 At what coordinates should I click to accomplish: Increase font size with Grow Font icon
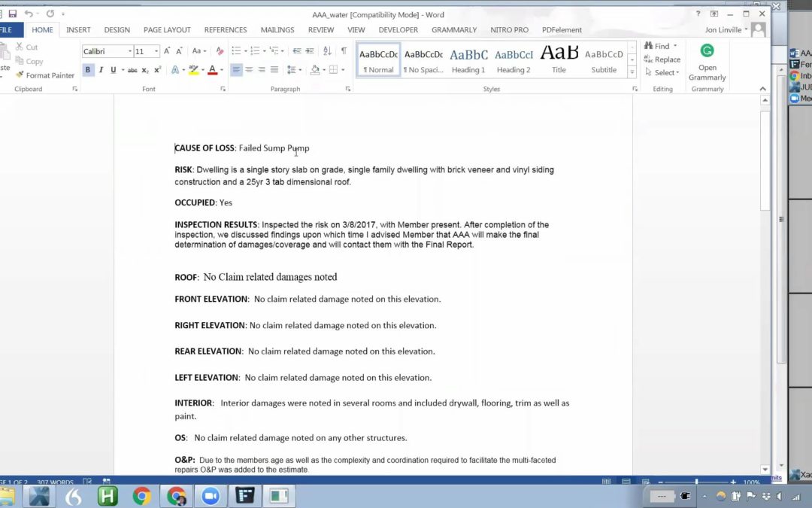167,51
